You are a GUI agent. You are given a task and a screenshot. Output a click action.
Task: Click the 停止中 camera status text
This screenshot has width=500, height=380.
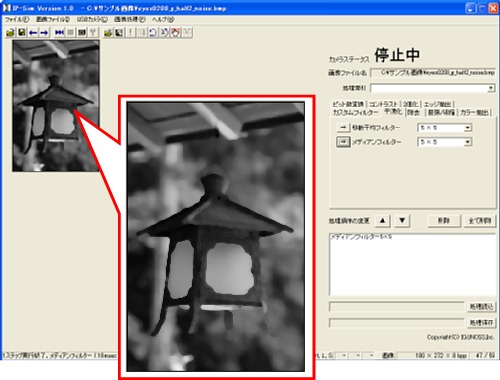[397, 55]
